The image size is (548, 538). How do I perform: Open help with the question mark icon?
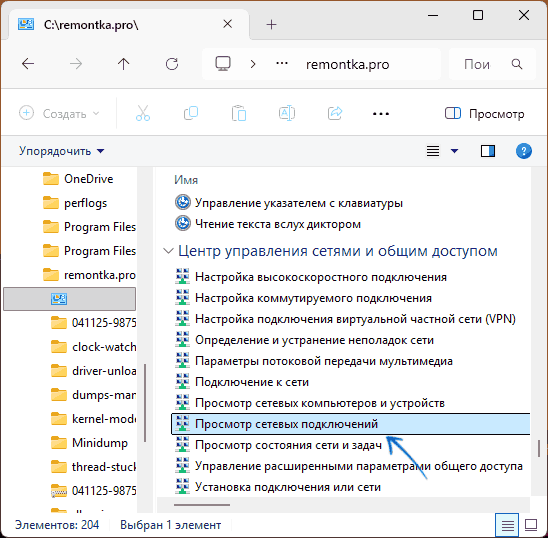524,151
